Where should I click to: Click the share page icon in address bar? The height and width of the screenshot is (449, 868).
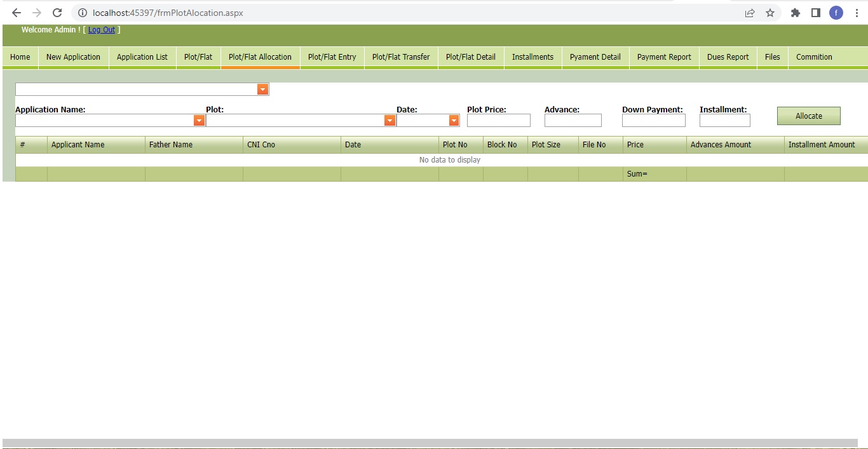tap(750, 13)
